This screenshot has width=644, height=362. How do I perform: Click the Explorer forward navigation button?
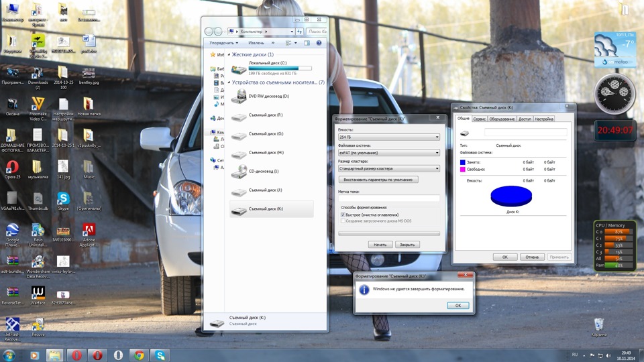218,32
